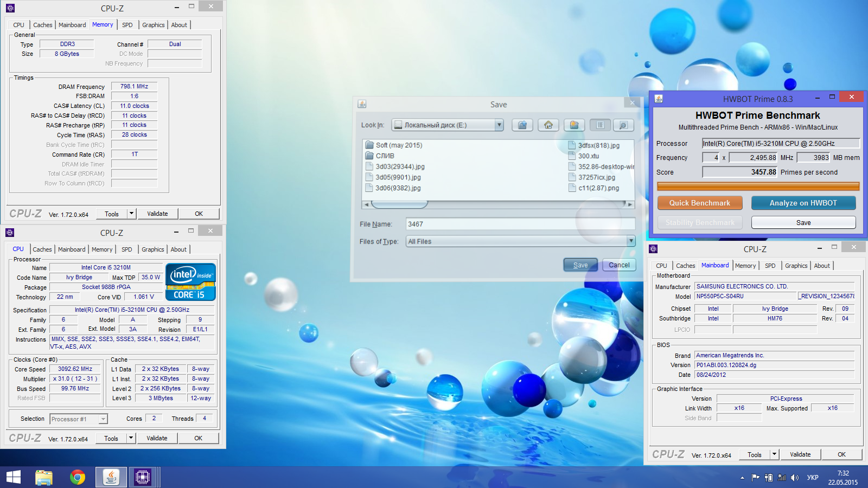Open Tools dropdown arrow in CPU-Z Mainboard window
The height and width of the screenshot is (488, 868).
pyautogui.click(x=774, y=454)
